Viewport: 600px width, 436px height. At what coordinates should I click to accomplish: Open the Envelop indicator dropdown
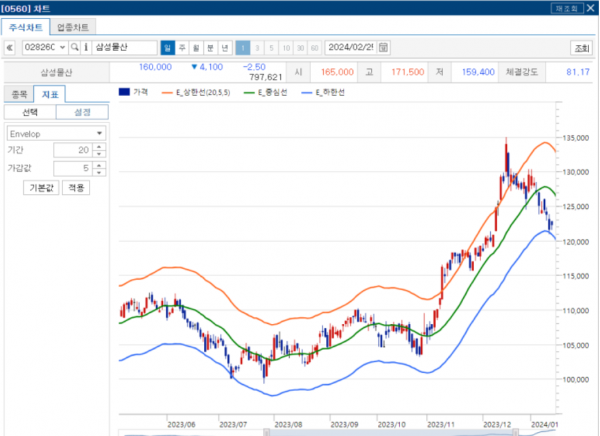[x=56, y=134]
